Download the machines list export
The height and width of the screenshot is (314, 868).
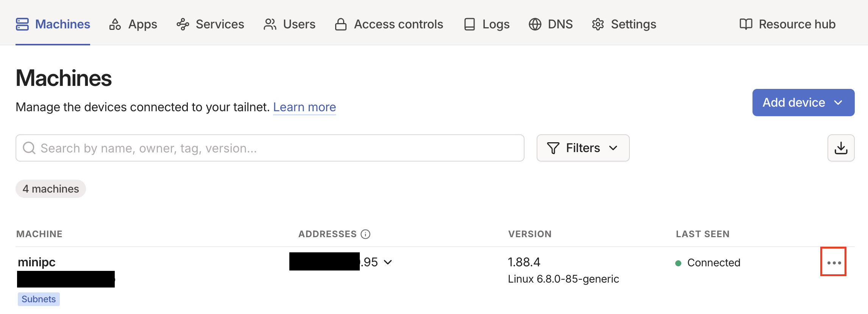tap(841, 148)
